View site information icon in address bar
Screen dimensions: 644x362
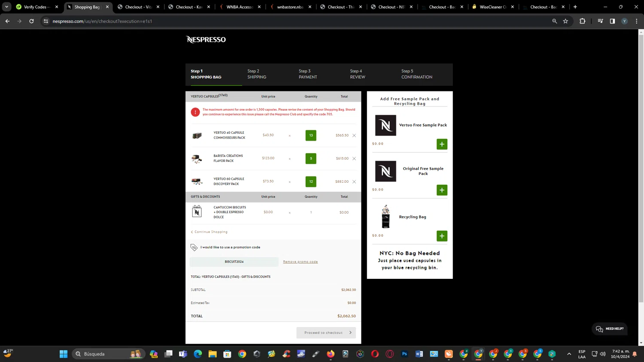(46, 21)
